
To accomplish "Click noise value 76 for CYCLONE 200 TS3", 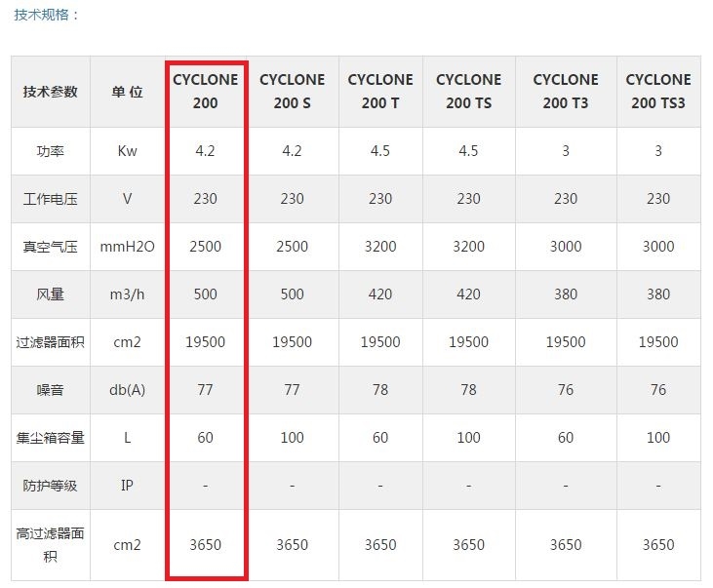I will click(658, 390).
